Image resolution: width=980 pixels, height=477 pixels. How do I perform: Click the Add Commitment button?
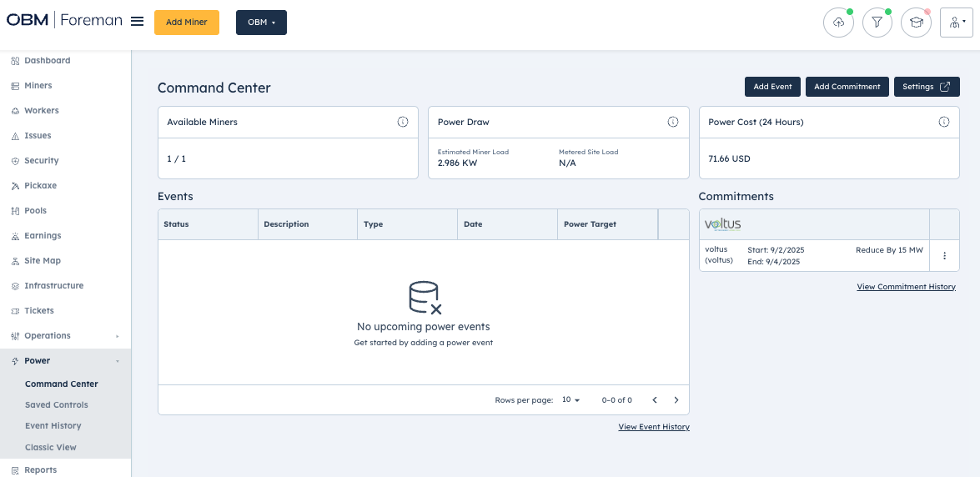tap(847, 87)
